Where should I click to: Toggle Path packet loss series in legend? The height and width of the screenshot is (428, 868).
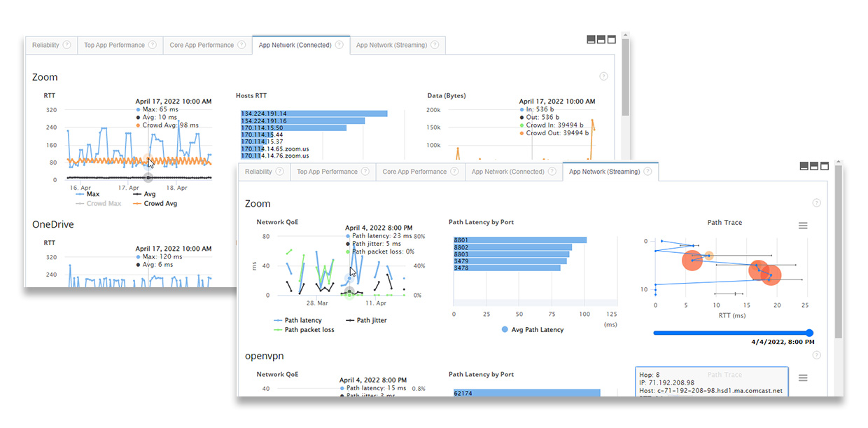pos(304,330)
